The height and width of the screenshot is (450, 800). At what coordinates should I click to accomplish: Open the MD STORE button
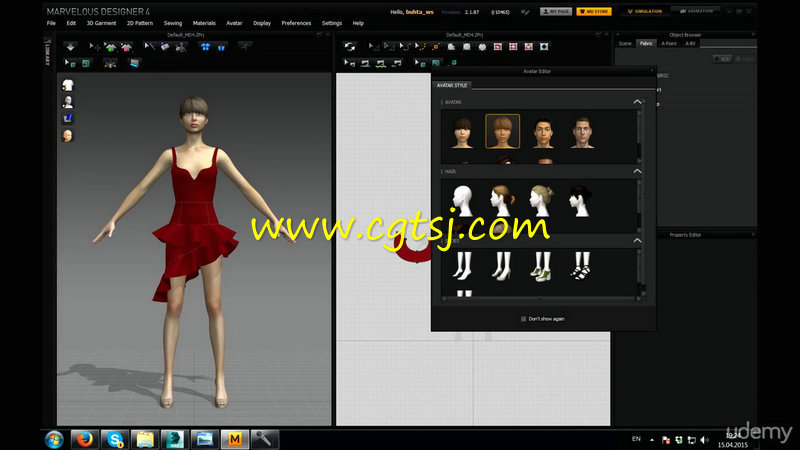click(594, 11)
